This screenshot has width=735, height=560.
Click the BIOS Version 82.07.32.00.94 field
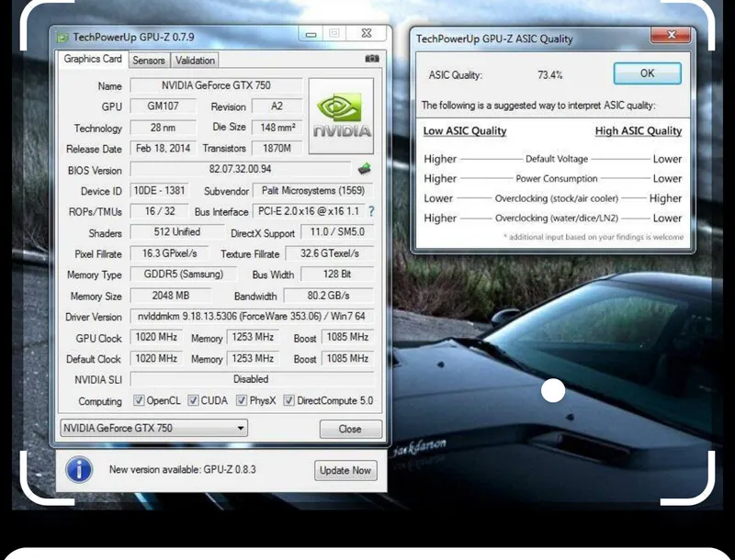pos(241,169)
